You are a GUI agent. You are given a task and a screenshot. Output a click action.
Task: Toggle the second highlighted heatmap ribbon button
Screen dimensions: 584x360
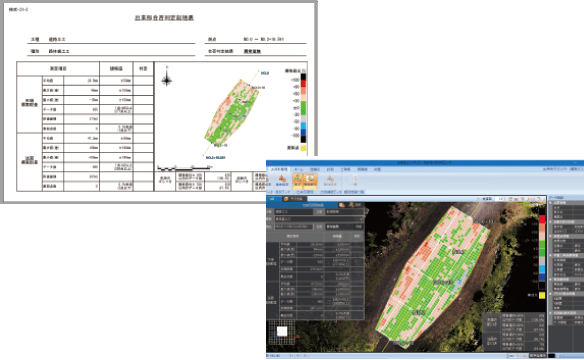click(310, 181)
